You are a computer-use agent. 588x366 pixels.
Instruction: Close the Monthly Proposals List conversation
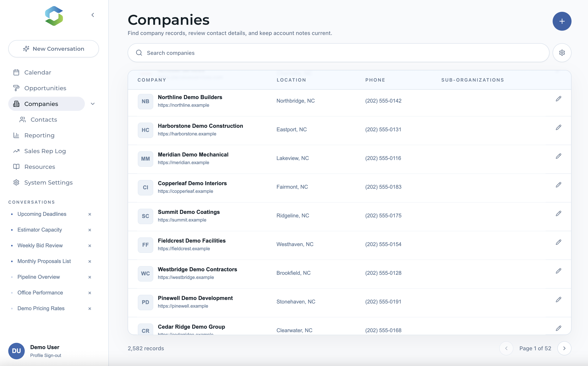point(90,261)
